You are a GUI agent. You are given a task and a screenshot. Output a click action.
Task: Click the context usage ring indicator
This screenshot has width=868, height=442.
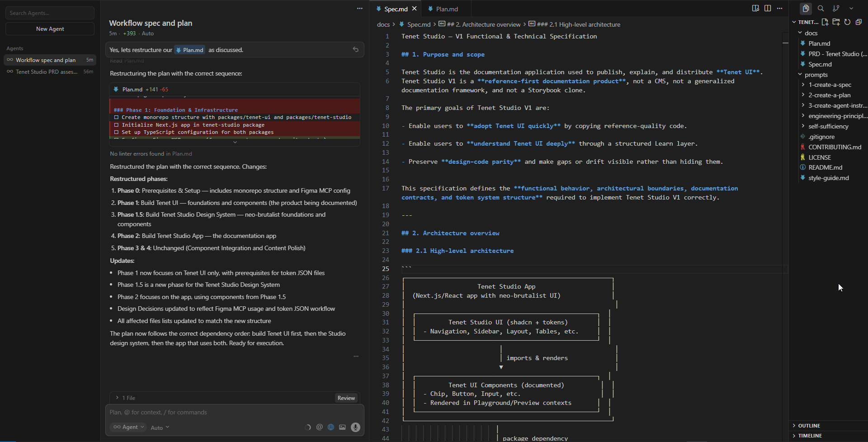tap(308, 427)
